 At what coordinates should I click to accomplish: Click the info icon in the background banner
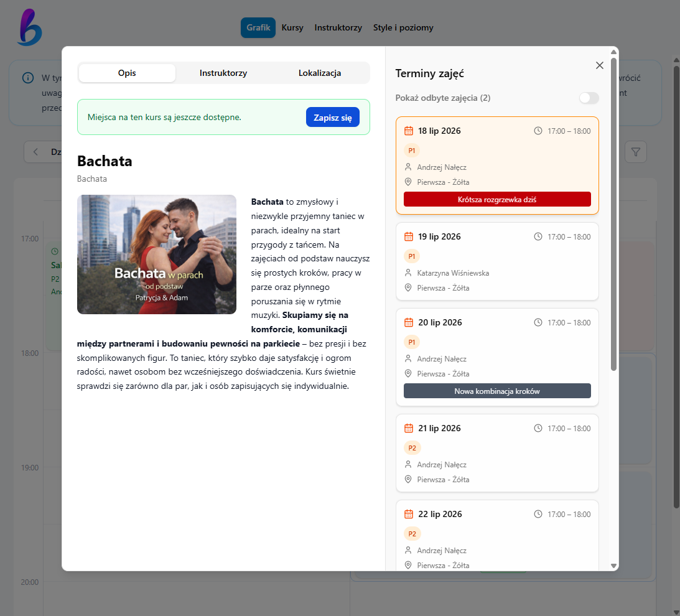(28, 78)
